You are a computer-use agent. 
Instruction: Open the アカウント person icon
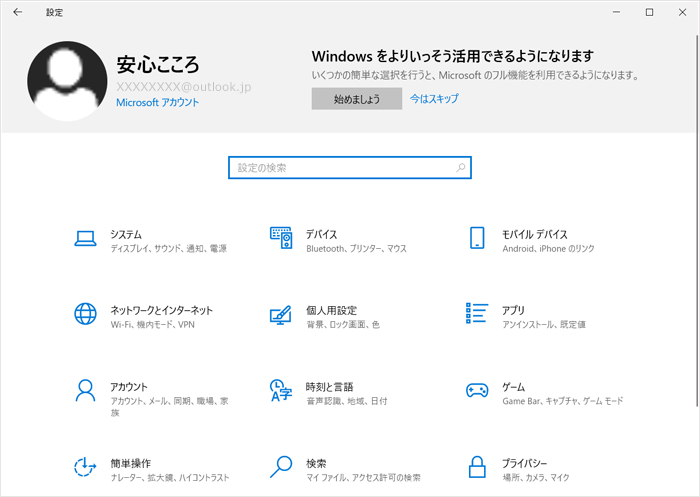click(x=85, y=391)
